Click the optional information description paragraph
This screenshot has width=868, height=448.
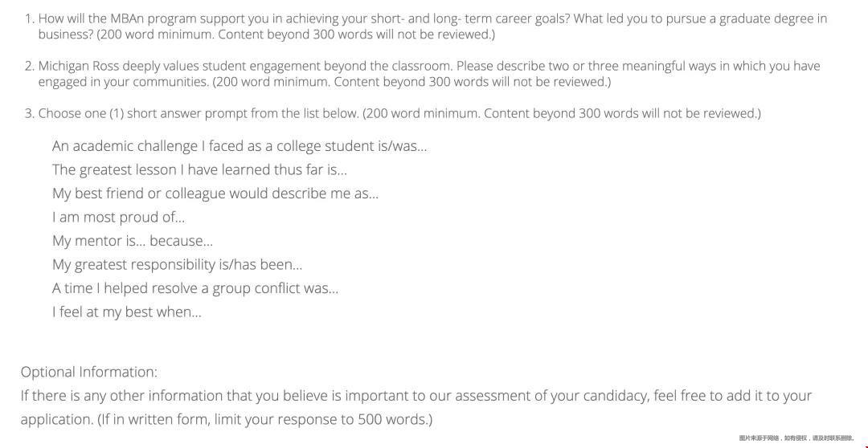point(416,408)
